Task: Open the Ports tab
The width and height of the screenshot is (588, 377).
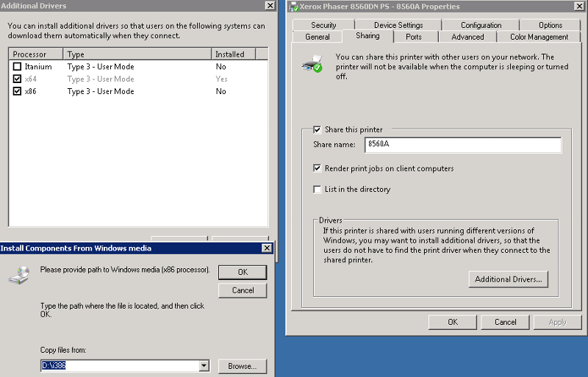Action: [414, 37]
